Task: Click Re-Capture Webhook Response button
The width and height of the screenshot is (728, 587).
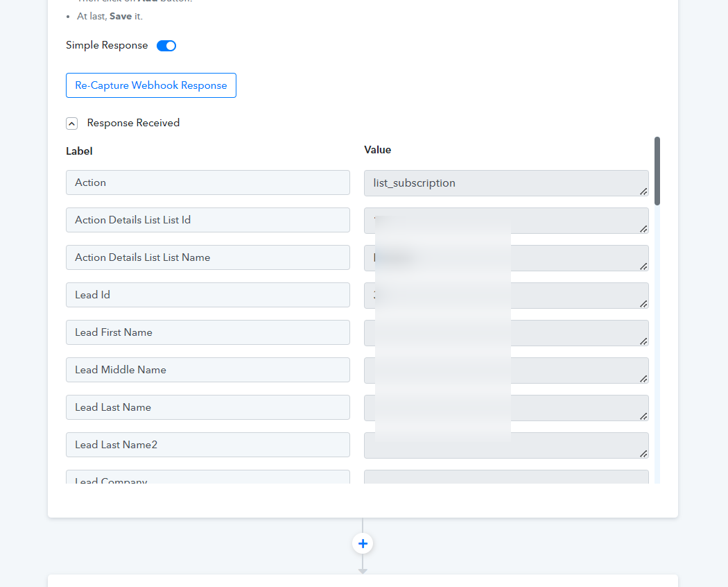Action: [x=151, y=85]
